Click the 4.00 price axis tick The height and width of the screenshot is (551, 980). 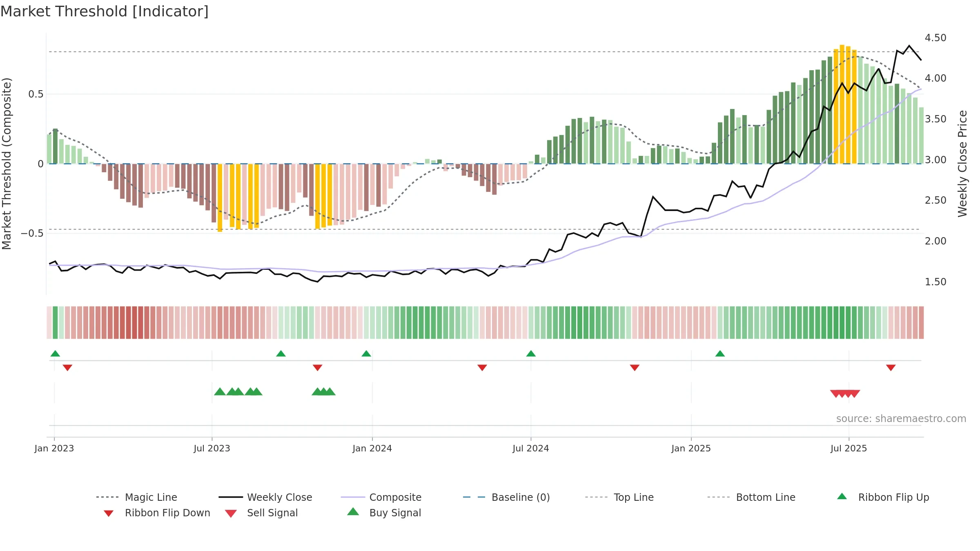click(x=935, y=78)
